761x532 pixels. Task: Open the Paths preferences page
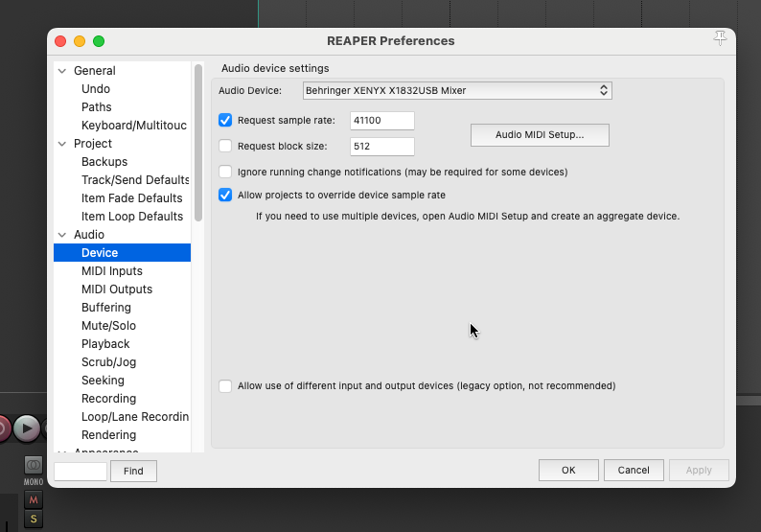[97, 107]
